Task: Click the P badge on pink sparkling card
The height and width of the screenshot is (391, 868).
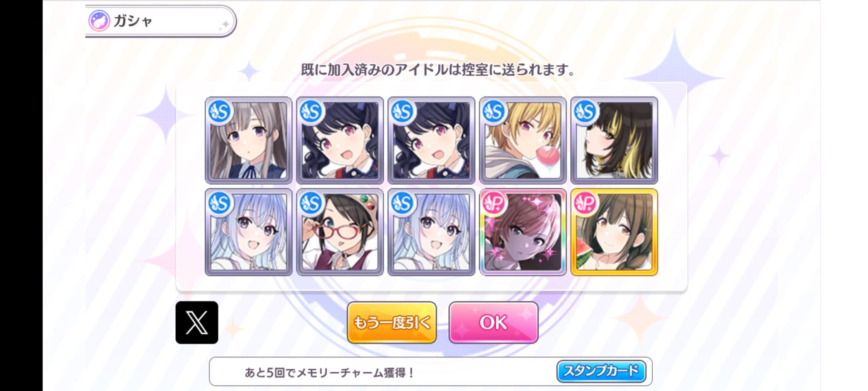Action: coord(494,203)
